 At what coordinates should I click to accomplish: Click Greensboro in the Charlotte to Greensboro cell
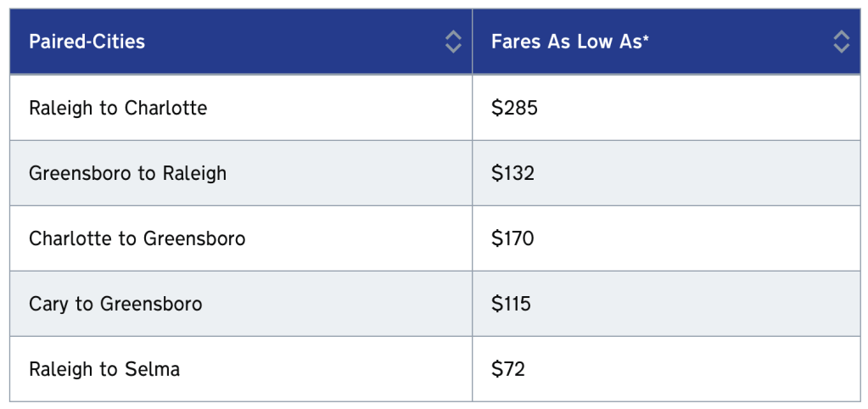pos(193,238)
